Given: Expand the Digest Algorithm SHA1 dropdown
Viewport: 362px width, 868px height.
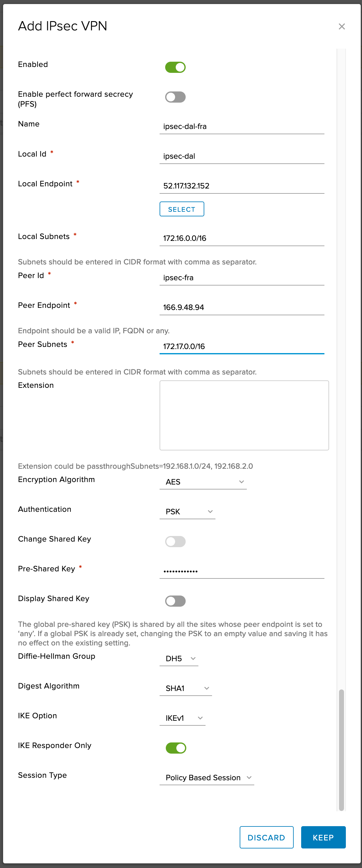Looking at the screenshot, I should 186,688.
